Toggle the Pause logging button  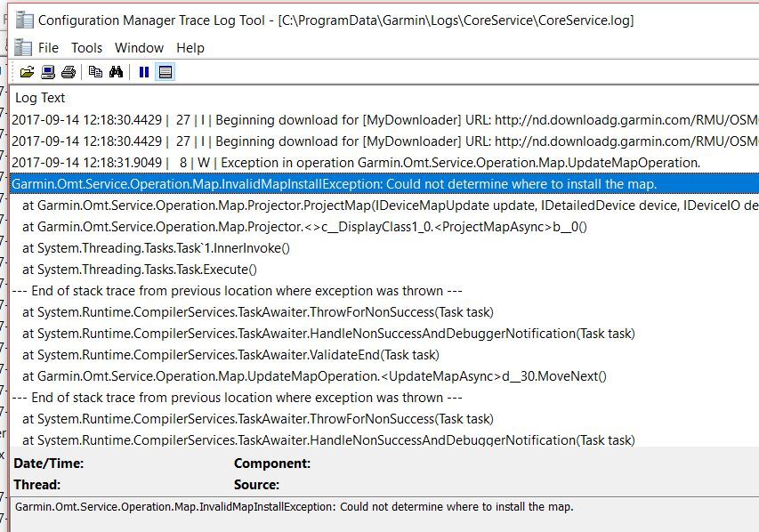point(144,72)
